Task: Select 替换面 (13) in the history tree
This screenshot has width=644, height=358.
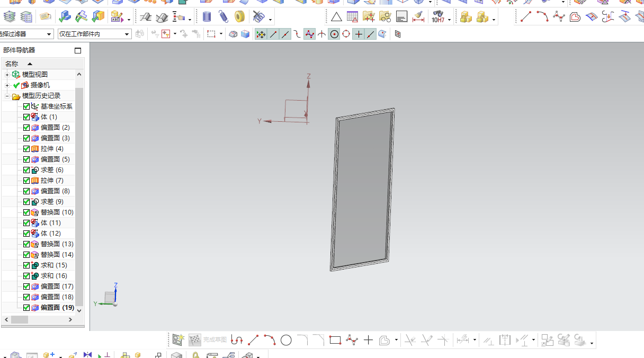Action: click(x=57, y=244)
